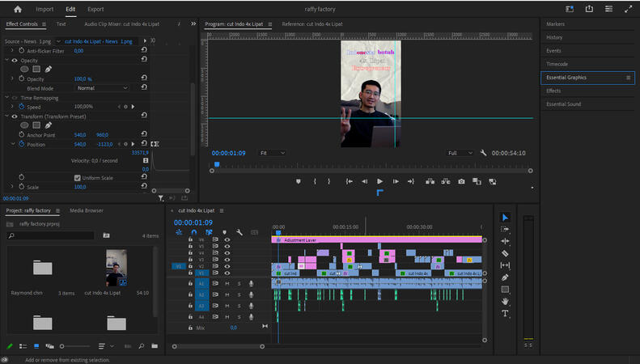
Task: Mute audio track A1
Action: [227, 284]
